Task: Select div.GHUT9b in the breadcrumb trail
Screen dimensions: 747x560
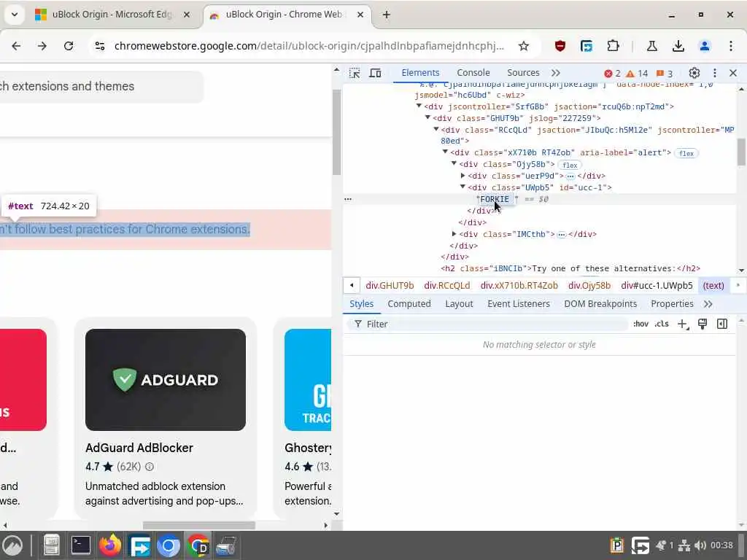Action: 390,286
